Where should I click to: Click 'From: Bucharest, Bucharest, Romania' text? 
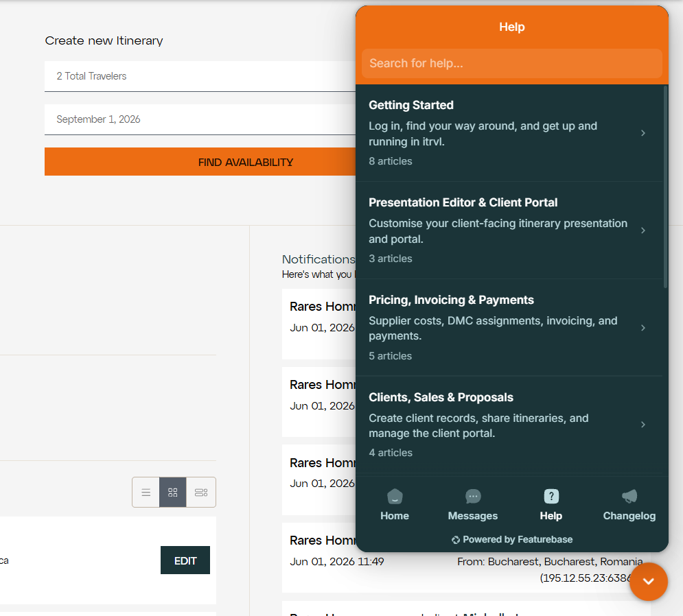coord(550,562)
